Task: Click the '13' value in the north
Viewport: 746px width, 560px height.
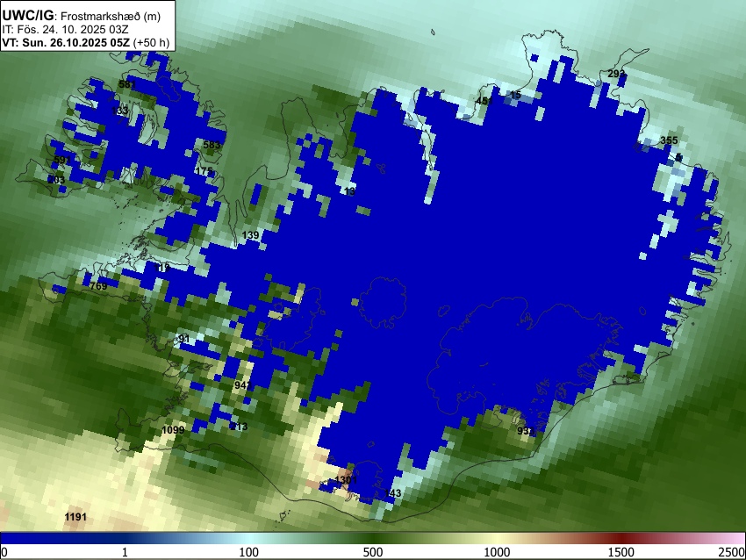Action: [349, 191]
